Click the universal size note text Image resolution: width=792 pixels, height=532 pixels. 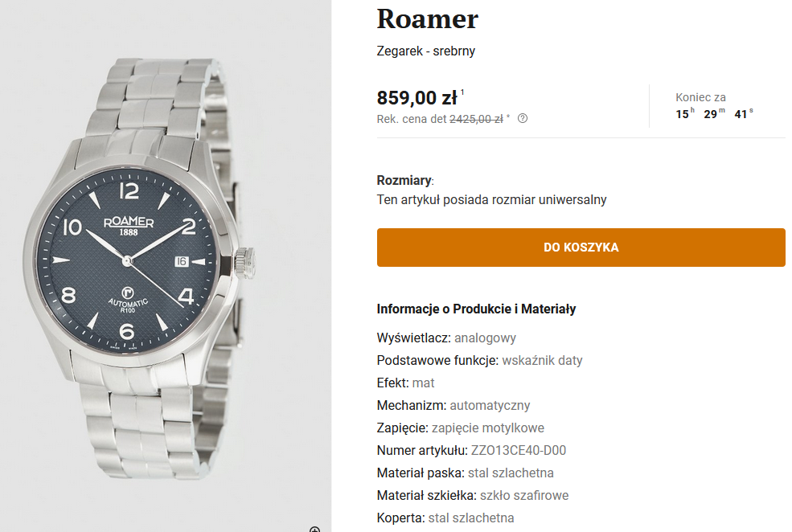[x=491, y=199]
